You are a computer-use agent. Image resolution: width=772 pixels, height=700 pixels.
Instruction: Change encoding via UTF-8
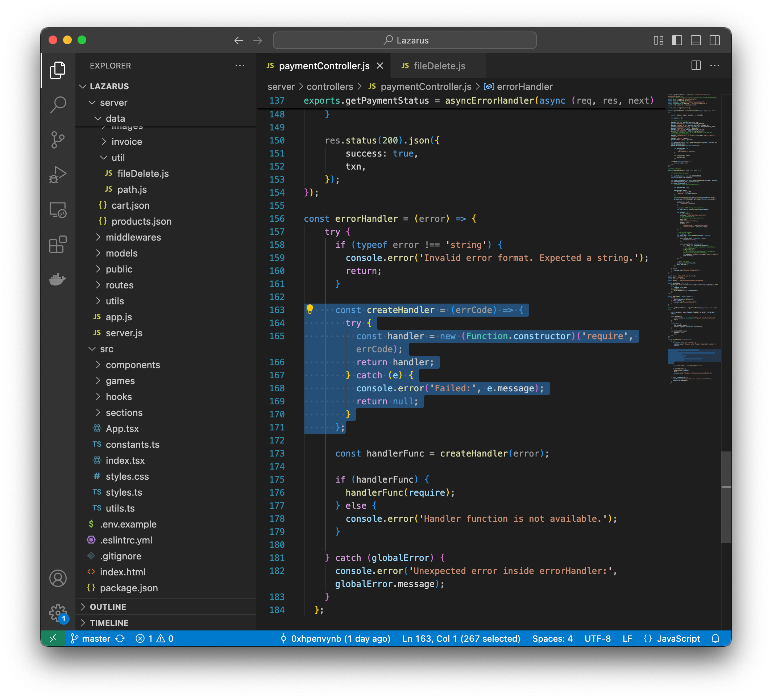pyautogui.click(x=597, y=638)
